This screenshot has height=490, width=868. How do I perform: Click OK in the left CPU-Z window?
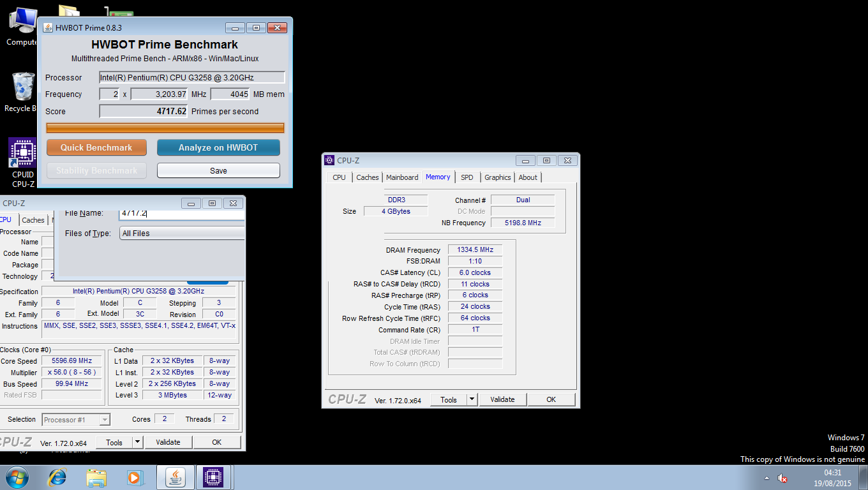click(x=216, y=442)
